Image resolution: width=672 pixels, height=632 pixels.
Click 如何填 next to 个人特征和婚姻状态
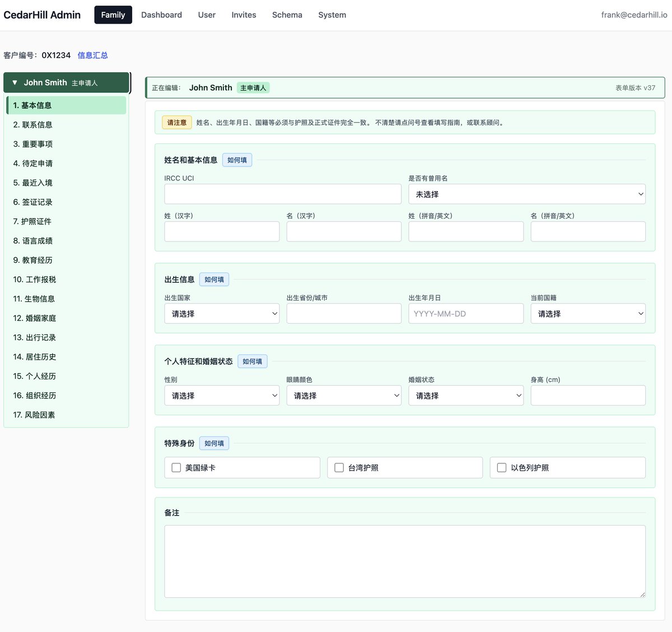[252, 361]
